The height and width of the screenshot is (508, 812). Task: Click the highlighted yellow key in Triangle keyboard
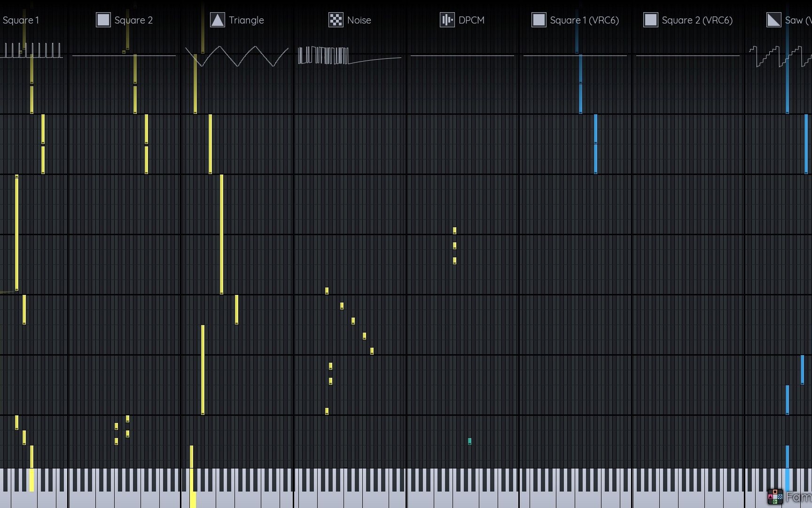click(x=193, y=499)
